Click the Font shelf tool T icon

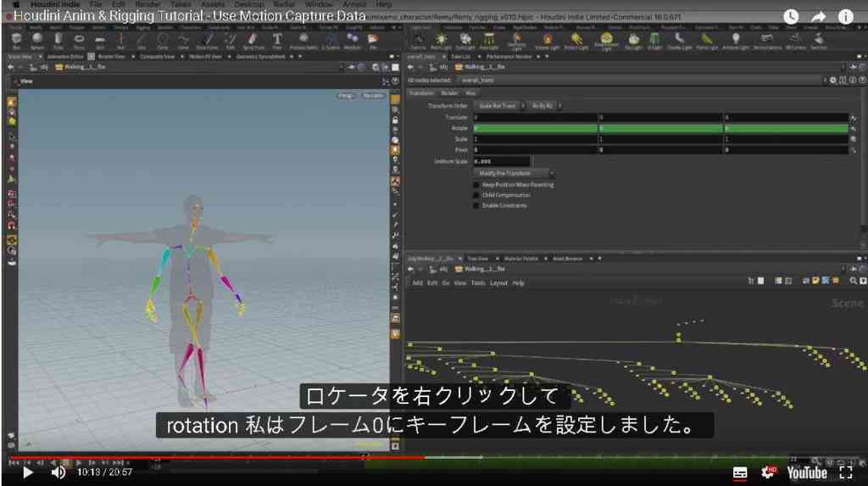pyautogui.click(x=277, y=41)
